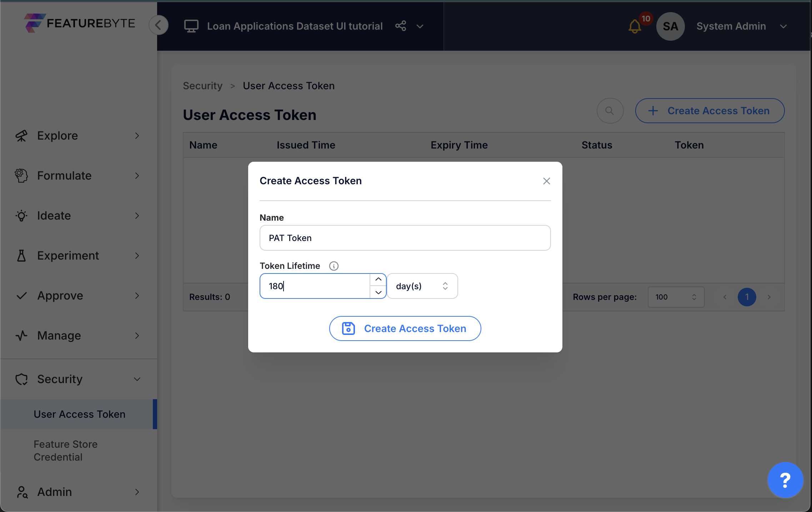Open the day(s) unit selector
The width and height of the screenshot is (812, 512).
coord(422,286)
